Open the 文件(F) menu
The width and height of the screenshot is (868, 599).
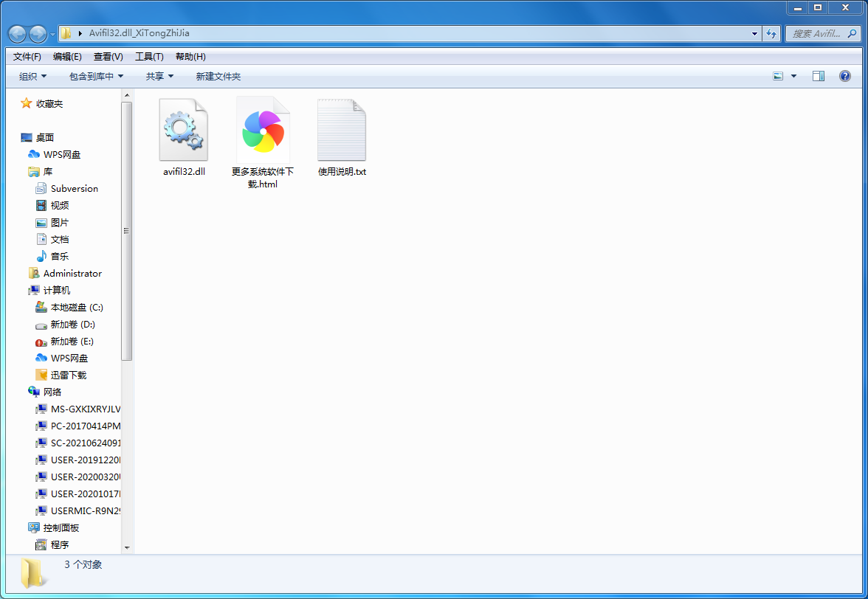tap(27, 56)
